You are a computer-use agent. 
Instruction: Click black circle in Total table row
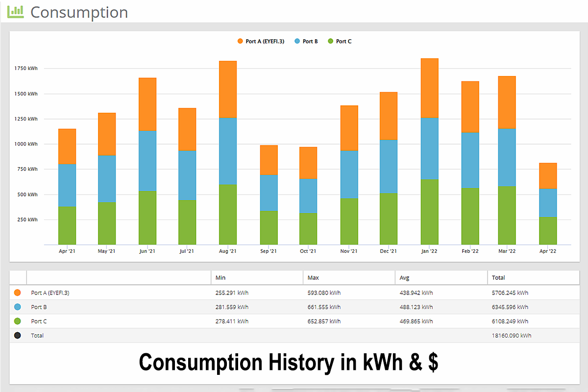[x=18, y=336]
